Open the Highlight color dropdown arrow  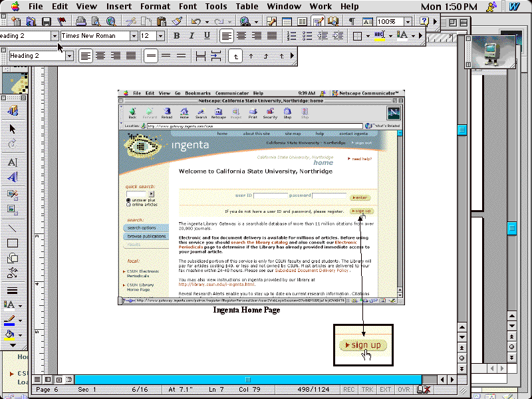391,36
